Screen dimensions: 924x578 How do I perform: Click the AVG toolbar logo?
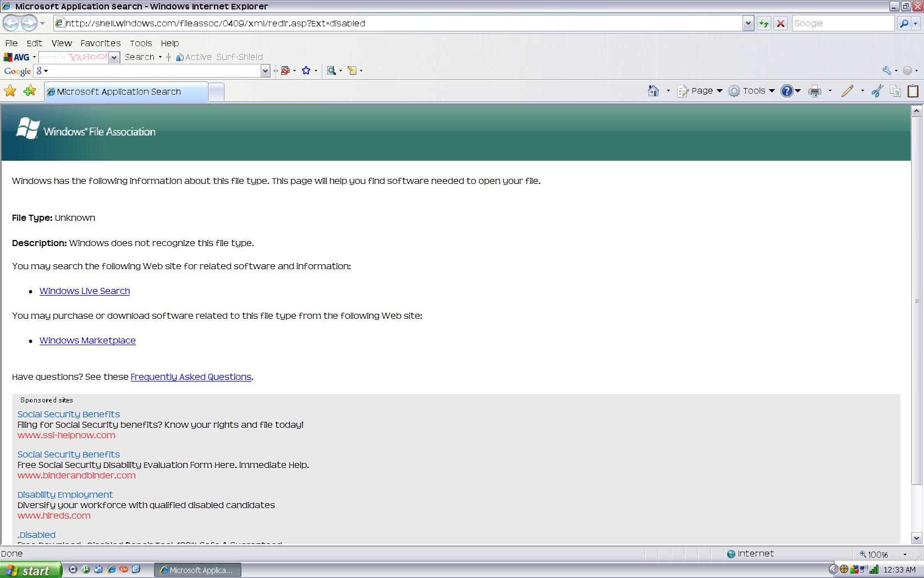(x=16, y=57)
